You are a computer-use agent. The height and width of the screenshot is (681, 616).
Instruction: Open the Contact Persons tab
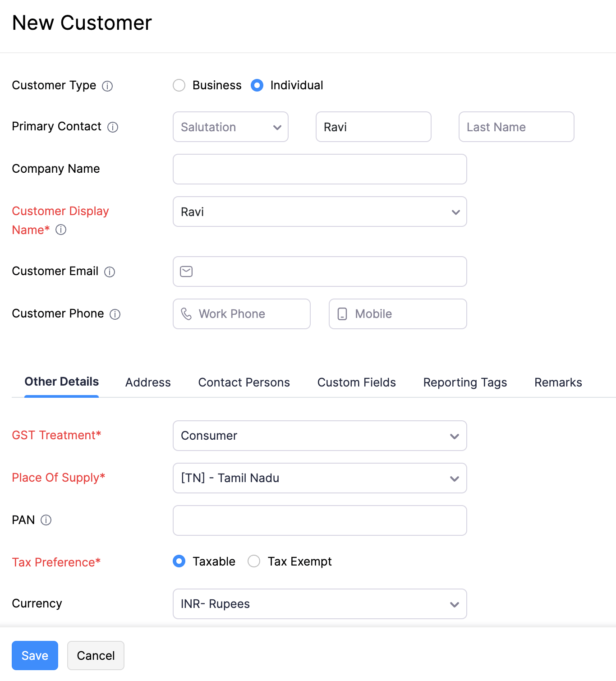click(244, 382)
